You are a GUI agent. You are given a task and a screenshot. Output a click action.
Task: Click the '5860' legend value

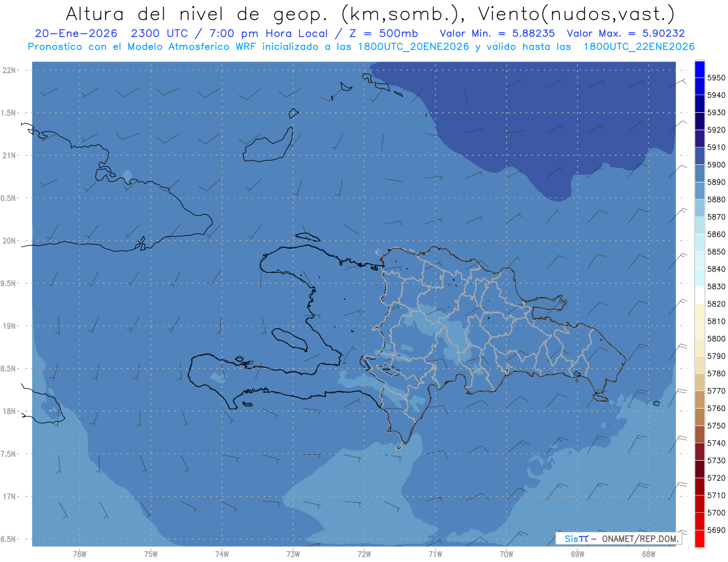tap(716, 234)
